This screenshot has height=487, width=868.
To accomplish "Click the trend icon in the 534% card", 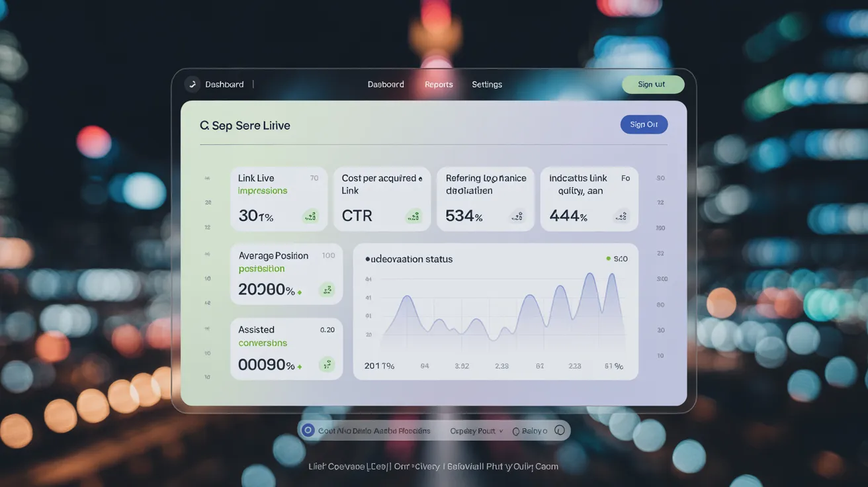I will coord(517,216).
